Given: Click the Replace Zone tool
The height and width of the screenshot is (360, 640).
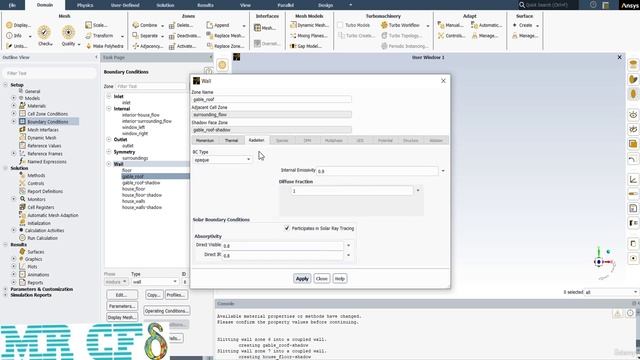Looking at the screenshot, I should [225, 46].
